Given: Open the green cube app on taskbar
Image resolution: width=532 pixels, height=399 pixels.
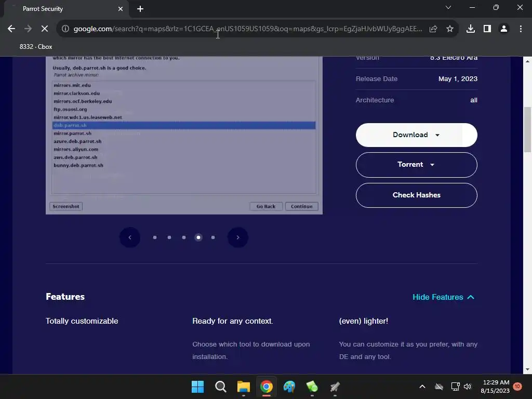Looking at the screenshot, I should tap(312, 387).
